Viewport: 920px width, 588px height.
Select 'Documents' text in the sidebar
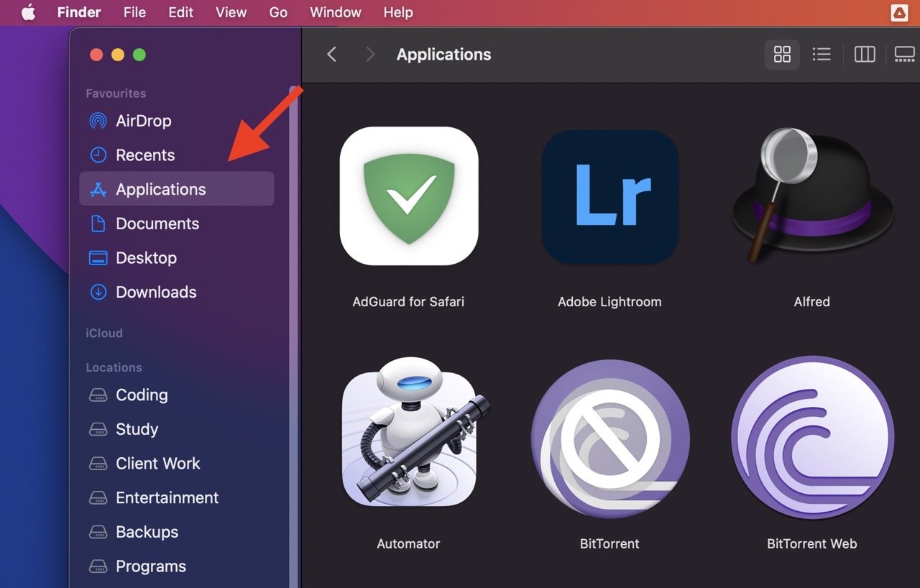tap(157, 224)
